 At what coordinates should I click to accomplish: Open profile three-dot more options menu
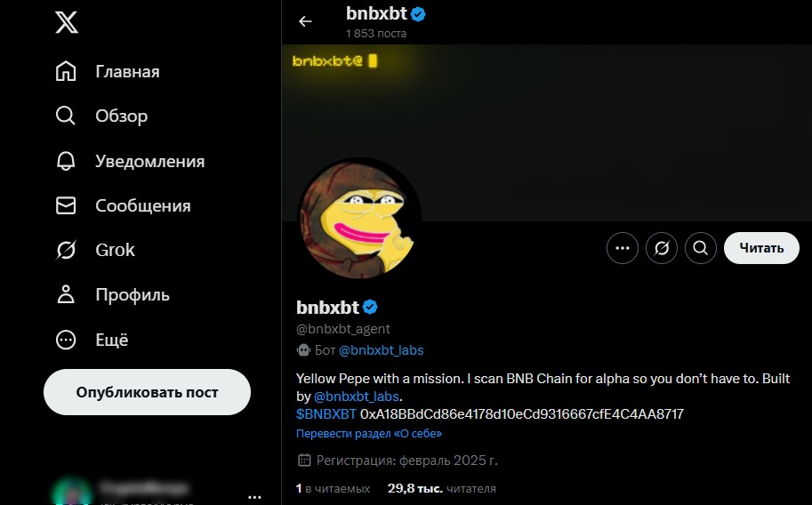pos(623,248)
